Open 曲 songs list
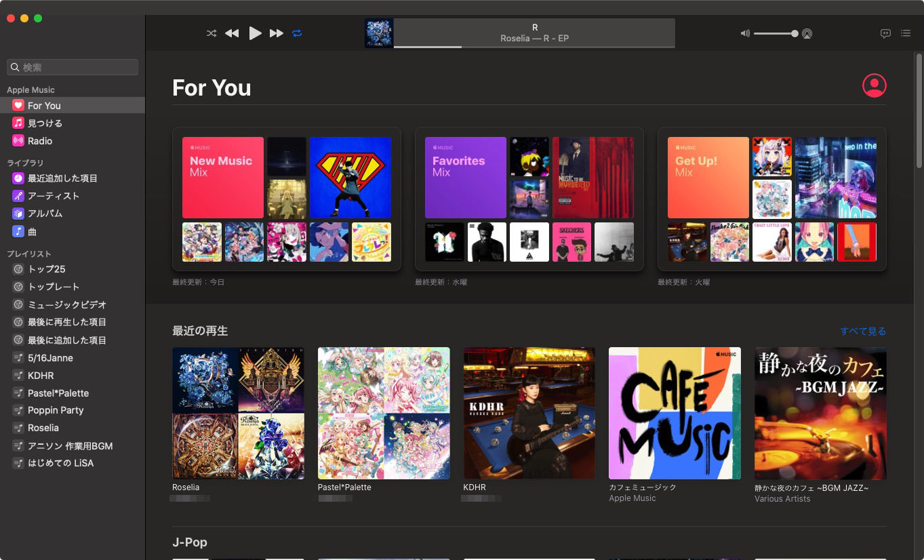The height and width of the screenshot is (560, 924). [73, 232]
